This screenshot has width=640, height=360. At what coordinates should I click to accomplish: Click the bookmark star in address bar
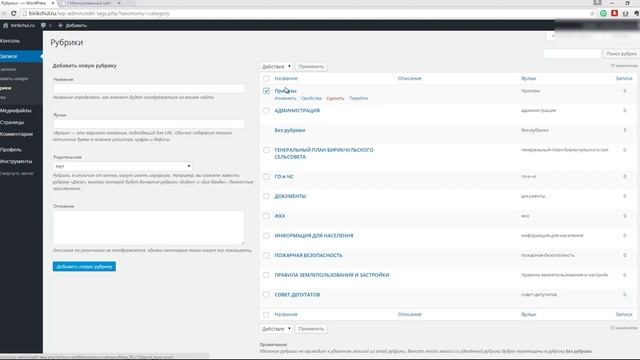[592, 13]
